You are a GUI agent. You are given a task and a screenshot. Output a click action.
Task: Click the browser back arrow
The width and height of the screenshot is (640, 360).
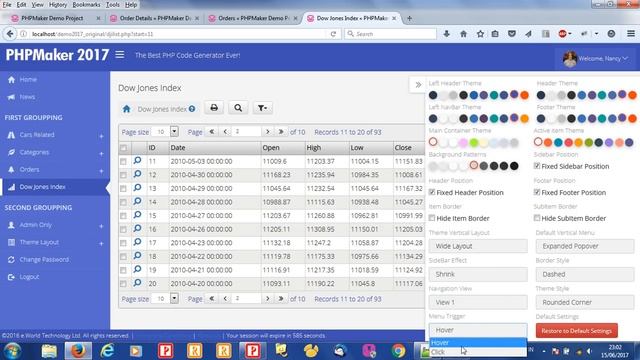[10, 34]
